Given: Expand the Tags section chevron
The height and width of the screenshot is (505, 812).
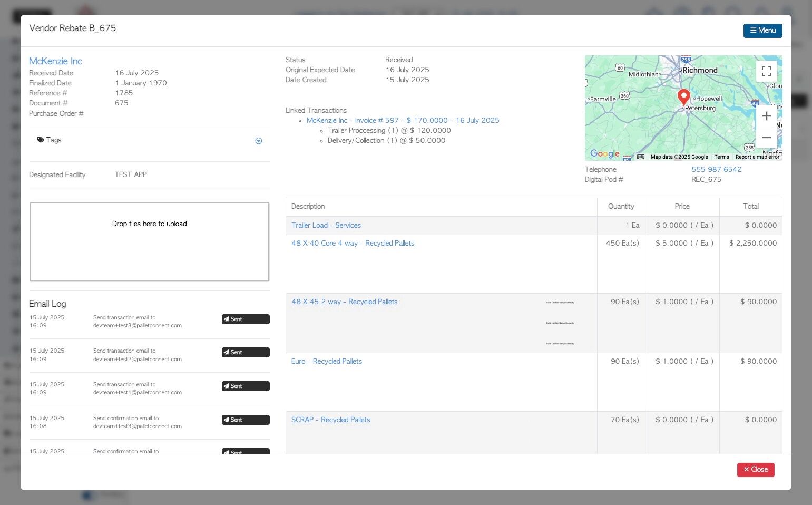Looking at the screenshot, I should [x=258, y=141].
